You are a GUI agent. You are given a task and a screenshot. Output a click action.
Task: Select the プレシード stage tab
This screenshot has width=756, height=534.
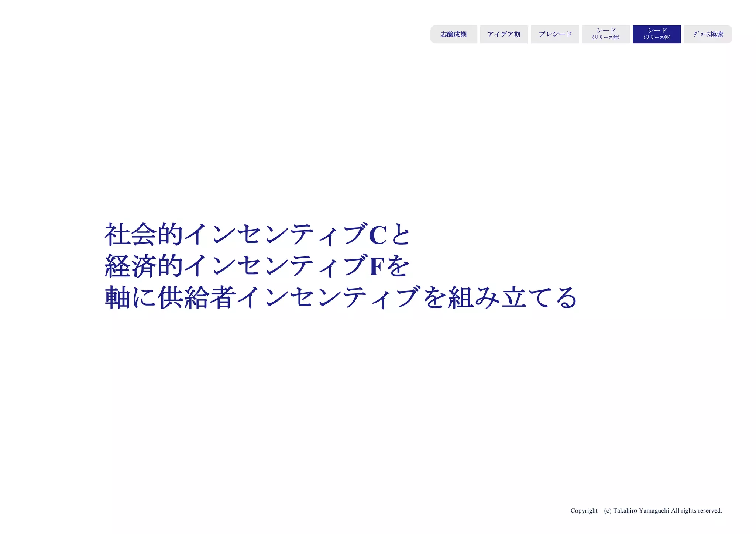555,34
